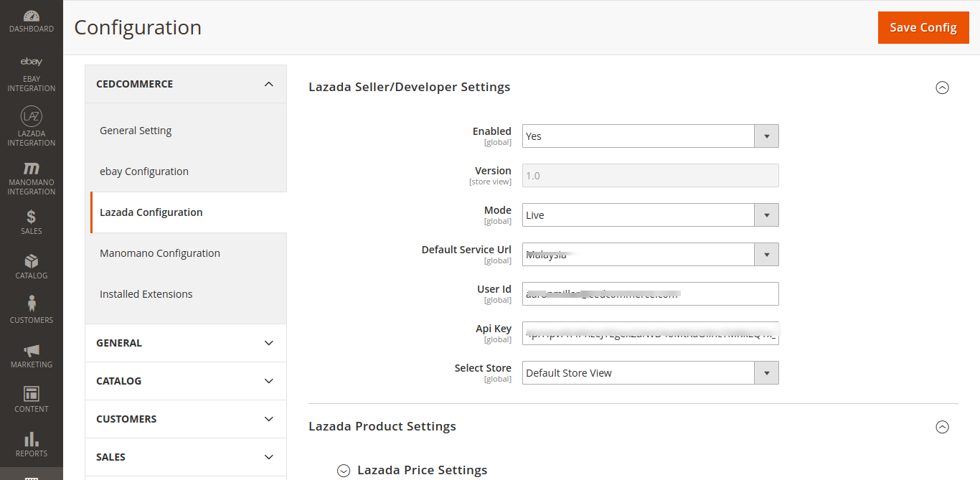Click the Save Config button
This screenshot has width=980, height=480.
pyautogui.click(x=923, y=27)
